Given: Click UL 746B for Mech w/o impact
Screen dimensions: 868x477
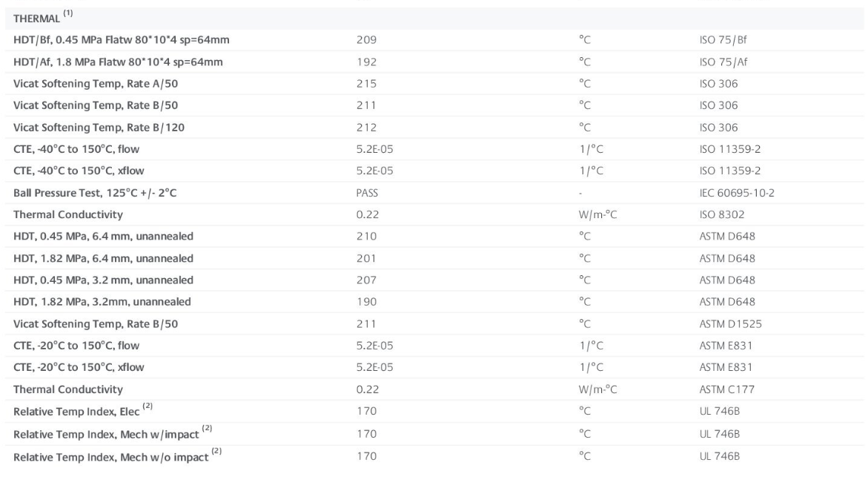Looking at the screenshot, I should pos(719,456).
